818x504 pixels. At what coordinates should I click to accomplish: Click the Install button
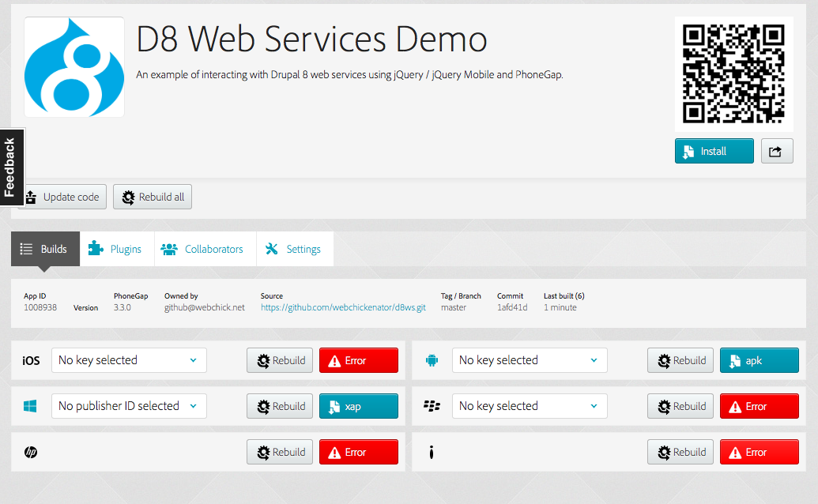714,151
